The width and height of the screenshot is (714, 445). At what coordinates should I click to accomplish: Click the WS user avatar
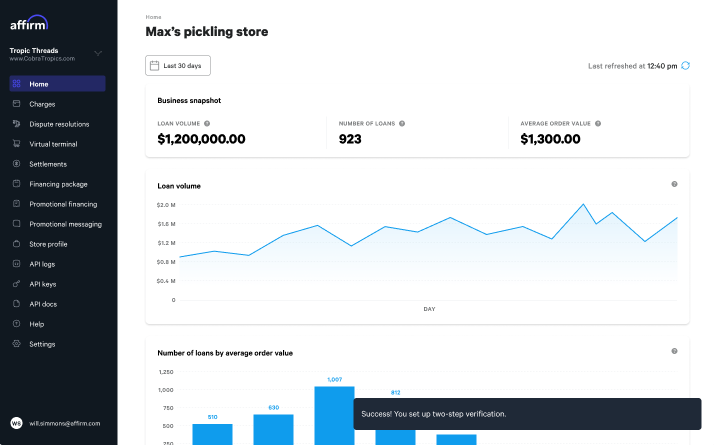[x=16, y=423]
